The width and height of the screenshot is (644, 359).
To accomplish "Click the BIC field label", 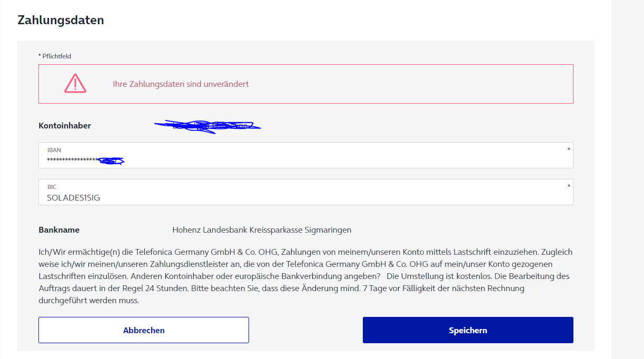I will (52, 187).
